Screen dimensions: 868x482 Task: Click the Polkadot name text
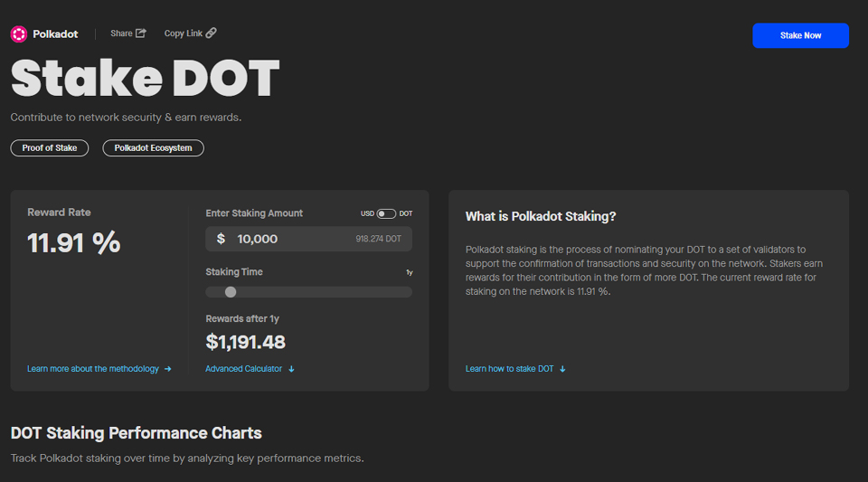55,34
